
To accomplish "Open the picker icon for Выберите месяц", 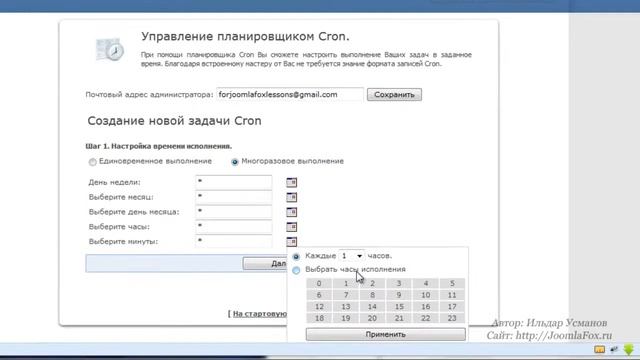I will click(291, 197).
